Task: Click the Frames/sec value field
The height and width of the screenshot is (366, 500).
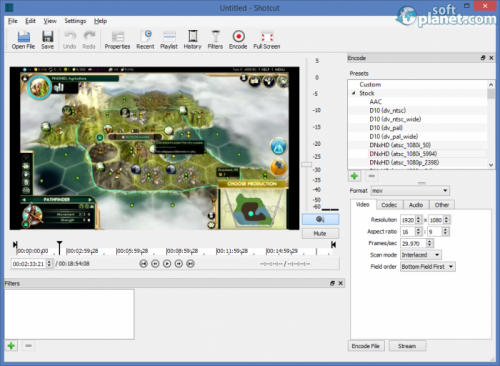Action: coord(413,243)
